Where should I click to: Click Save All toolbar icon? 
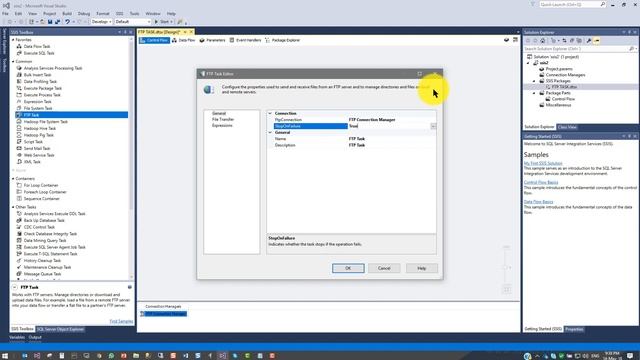[x=57, y=22]
